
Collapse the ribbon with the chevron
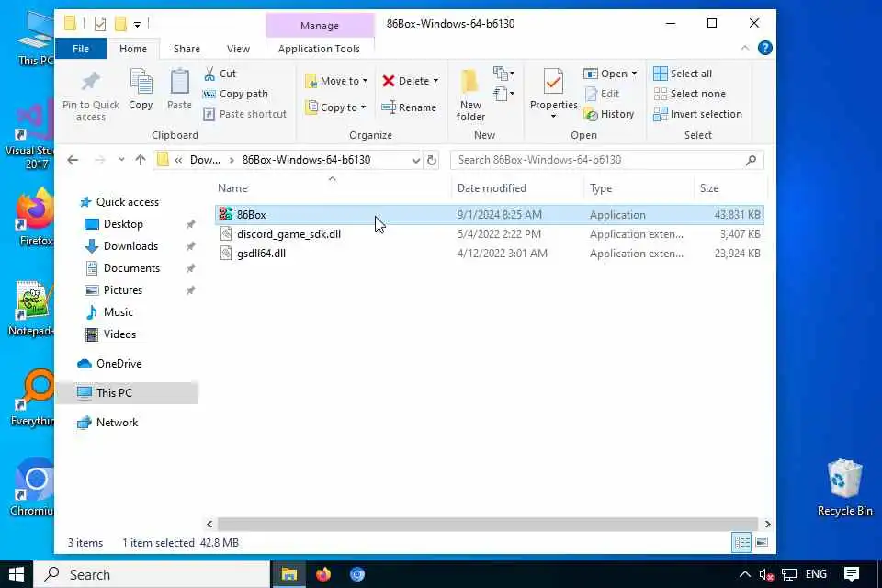point(745,49)
